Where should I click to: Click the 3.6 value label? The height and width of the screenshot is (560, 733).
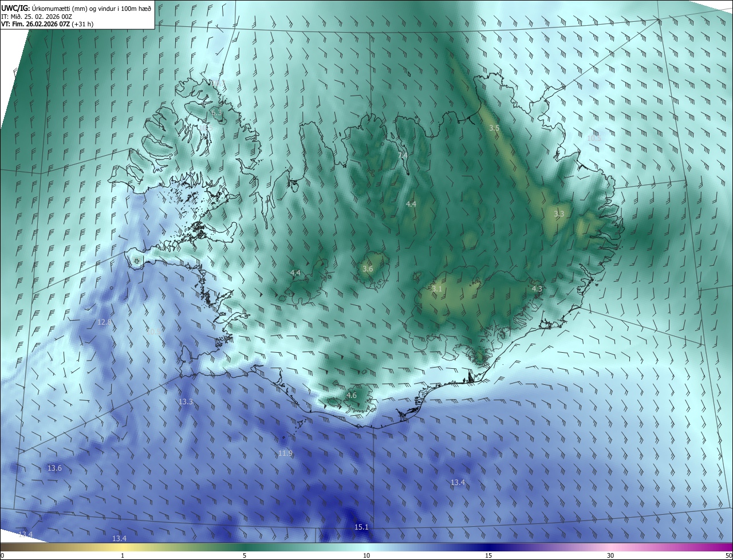point(368,268)
